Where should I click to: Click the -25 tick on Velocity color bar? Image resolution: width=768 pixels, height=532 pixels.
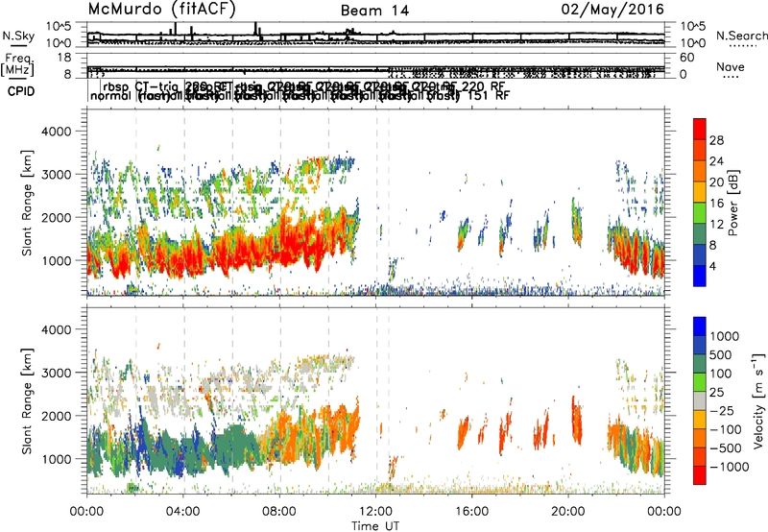[x=721, y=410]
